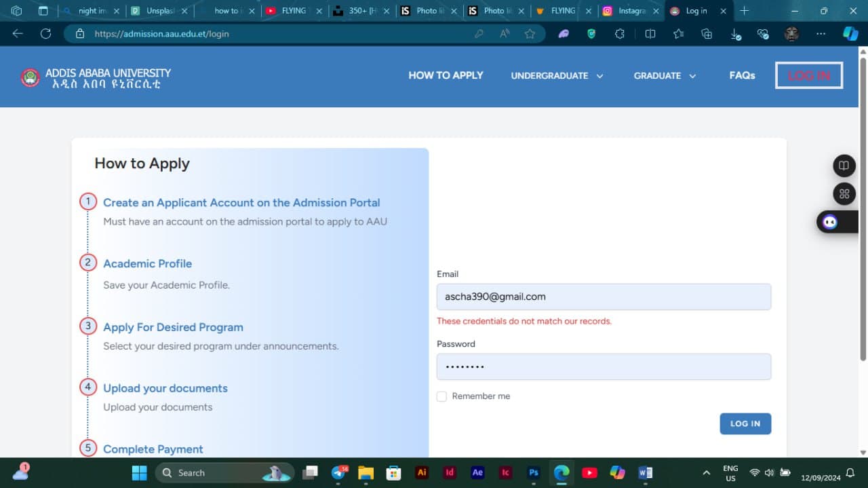Image resolution: width=868 pixels, height=488 pixels.
Task: Open the Copilot icon in Edge toolbar
Action: pyautogui.click(x=850, y=34)
